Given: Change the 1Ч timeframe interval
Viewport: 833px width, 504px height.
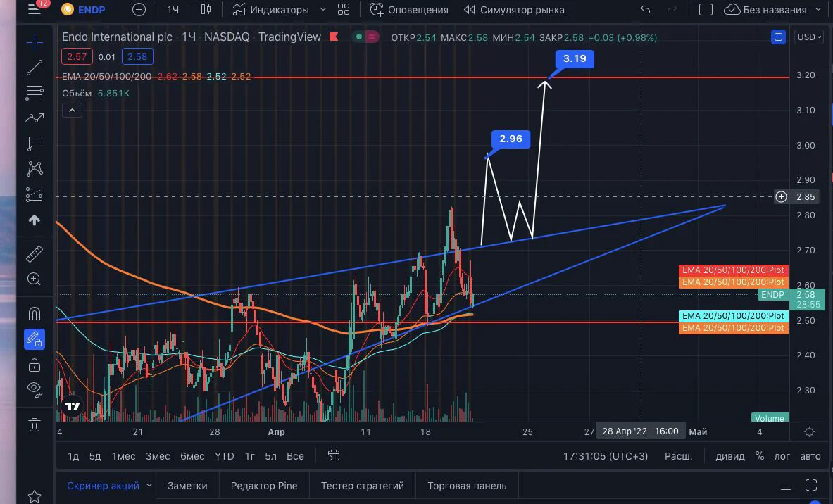Looking at the screenshot, I should point(173,10).
